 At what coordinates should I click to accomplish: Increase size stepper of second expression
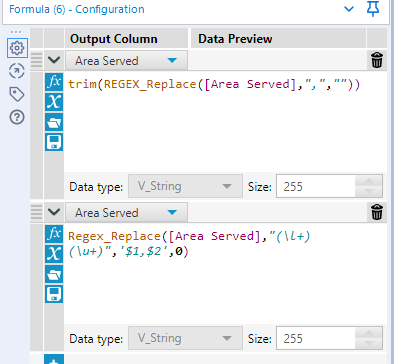click(369, 333)
